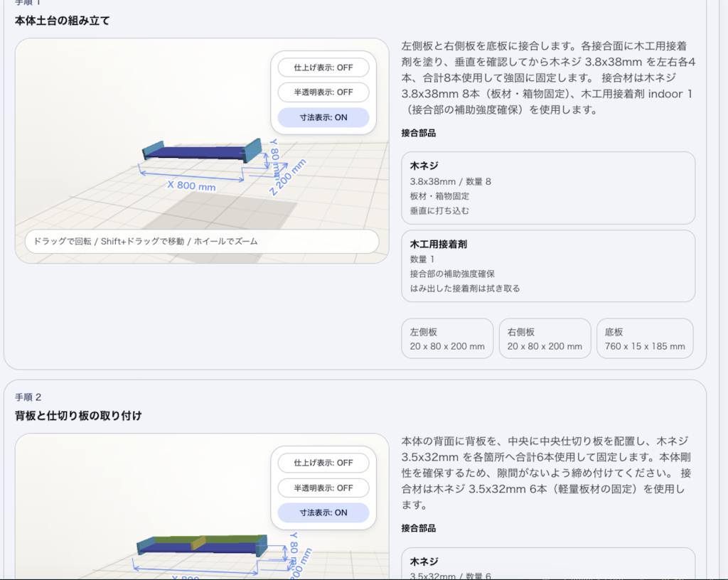The width and height of the screenshot is (728, 580).
Task: Turn off 寸法表示 ON in step 2 viewer
Action: coord(323,512)
